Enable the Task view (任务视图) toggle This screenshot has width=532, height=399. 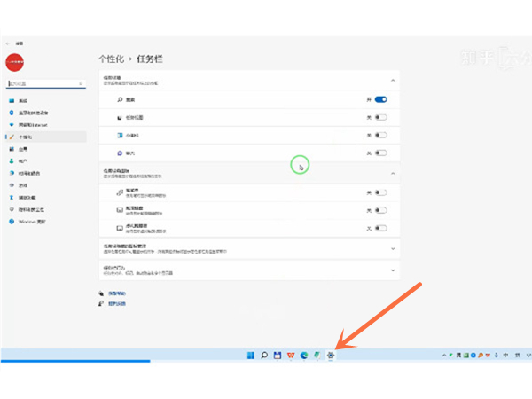tap(381, 118)
